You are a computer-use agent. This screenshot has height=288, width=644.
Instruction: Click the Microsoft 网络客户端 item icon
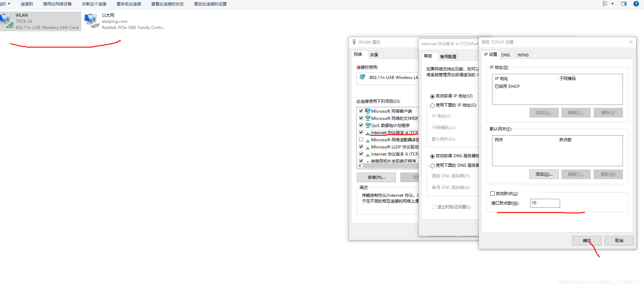pos(368,111)
